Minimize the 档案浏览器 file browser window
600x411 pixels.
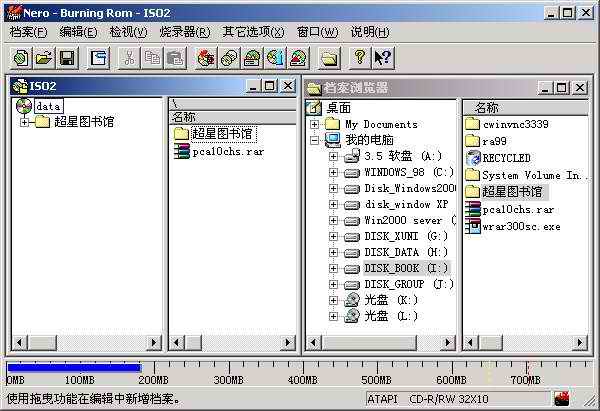tap(544, 88)
